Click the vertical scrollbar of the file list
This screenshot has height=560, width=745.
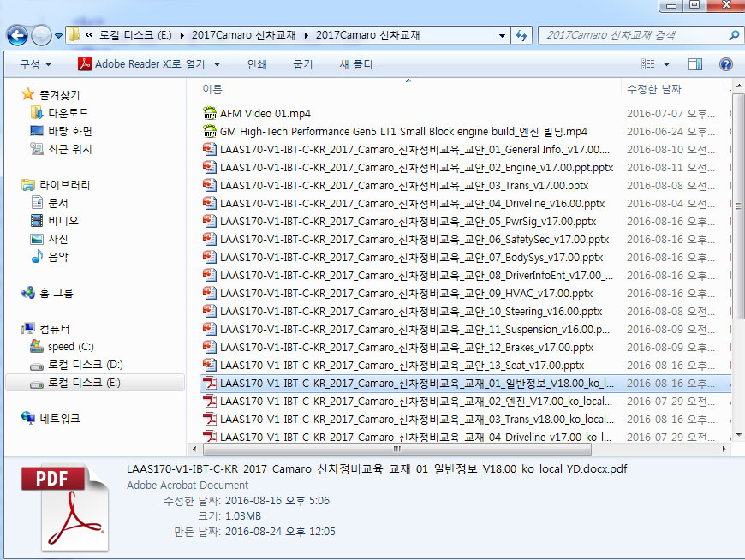click(738, 206)
